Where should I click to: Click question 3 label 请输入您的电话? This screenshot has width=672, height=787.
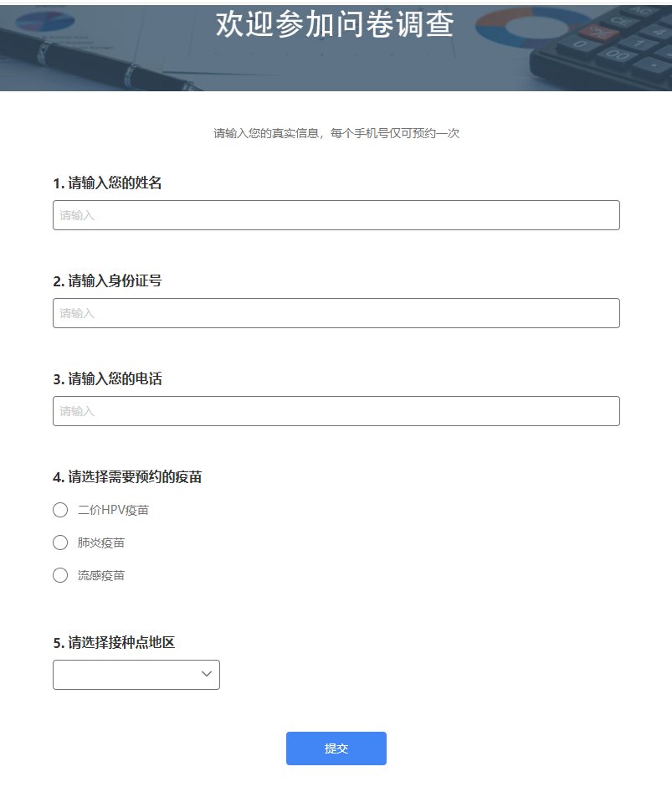click(x=107, y=379)
